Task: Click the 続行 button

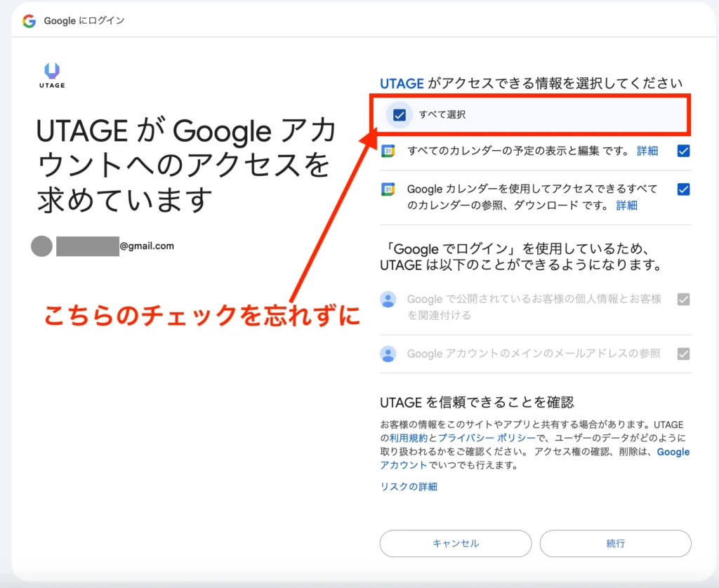Action: (615, 544)
